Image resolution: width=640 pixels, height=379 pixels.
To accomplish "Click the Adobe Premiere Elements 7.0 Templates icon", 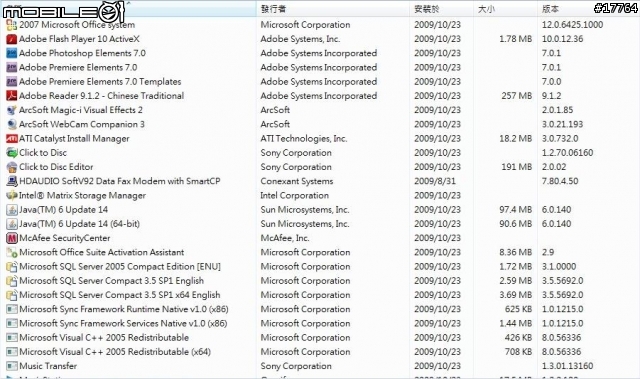I will coord(12,82).
